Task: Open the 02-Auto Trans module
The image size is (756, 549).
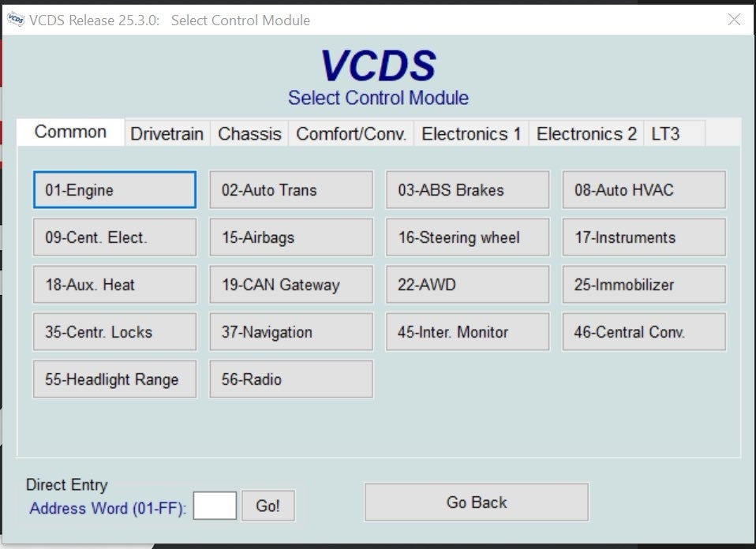Action: click(x=291, y=189)
